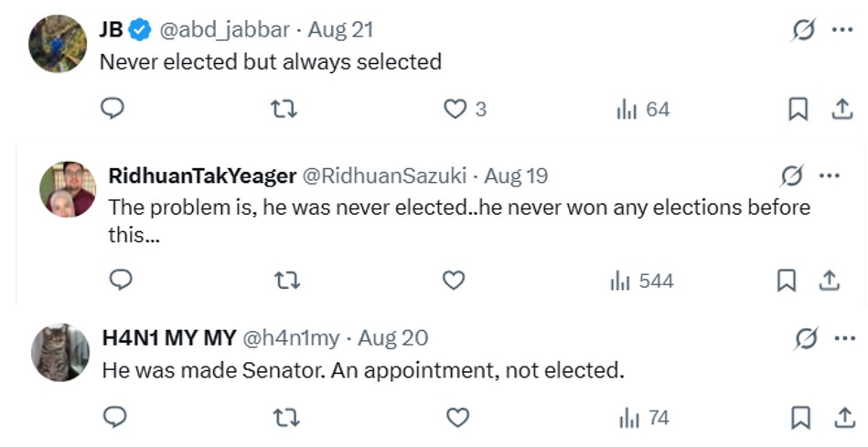This screenshot has width=868, height=447.
Task: Repost JB's "Never elected" tweet
Action: (x=284, y=110)
